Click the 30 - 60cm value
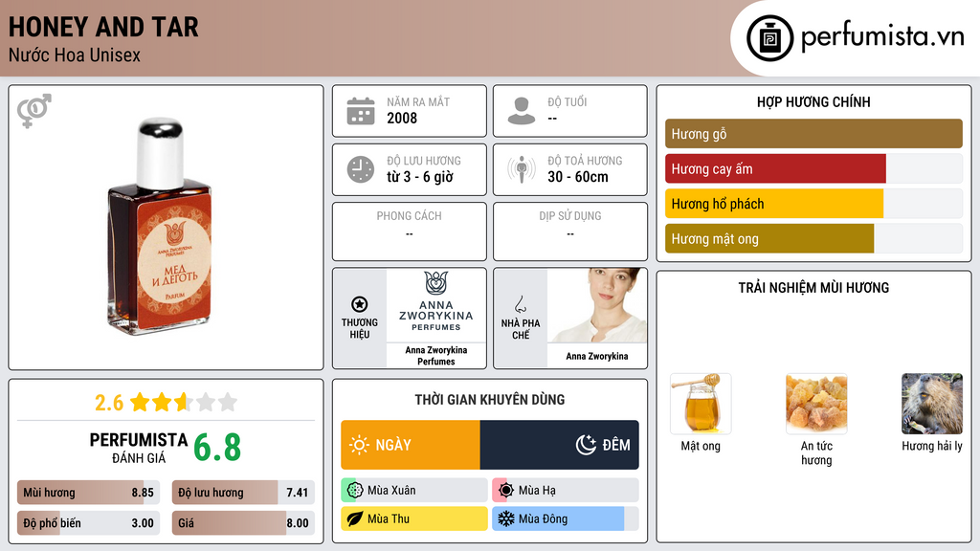Image resolution: width=980 pixels, height=551 pixels. pyautogui.click(x=578, y=177)
